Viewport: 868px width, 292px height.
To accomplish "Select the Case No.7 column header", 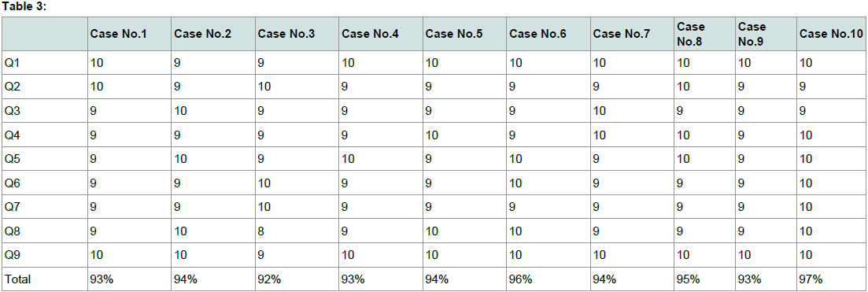I will click(x=621, y=34).
